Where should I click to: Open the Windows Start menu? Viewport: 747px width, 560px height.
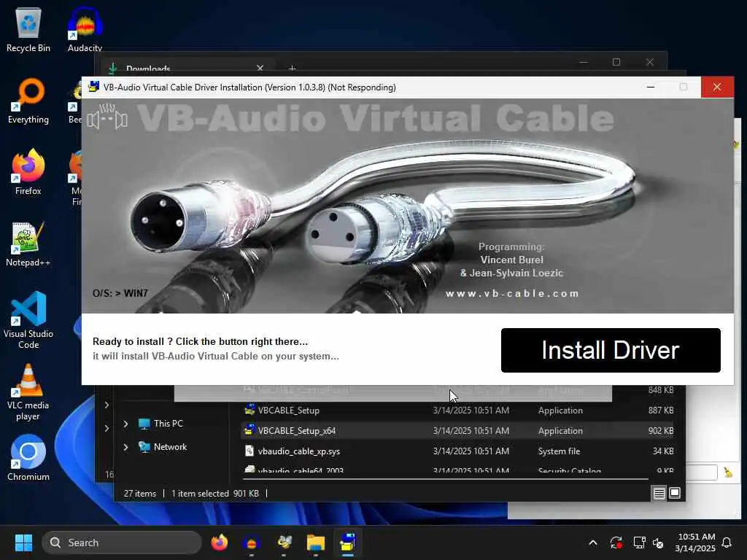point(23,542)
